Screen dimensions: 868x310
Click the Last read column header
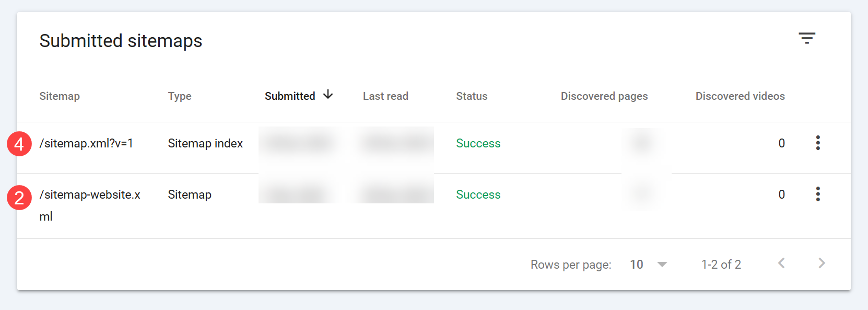(x=385, y=96)
